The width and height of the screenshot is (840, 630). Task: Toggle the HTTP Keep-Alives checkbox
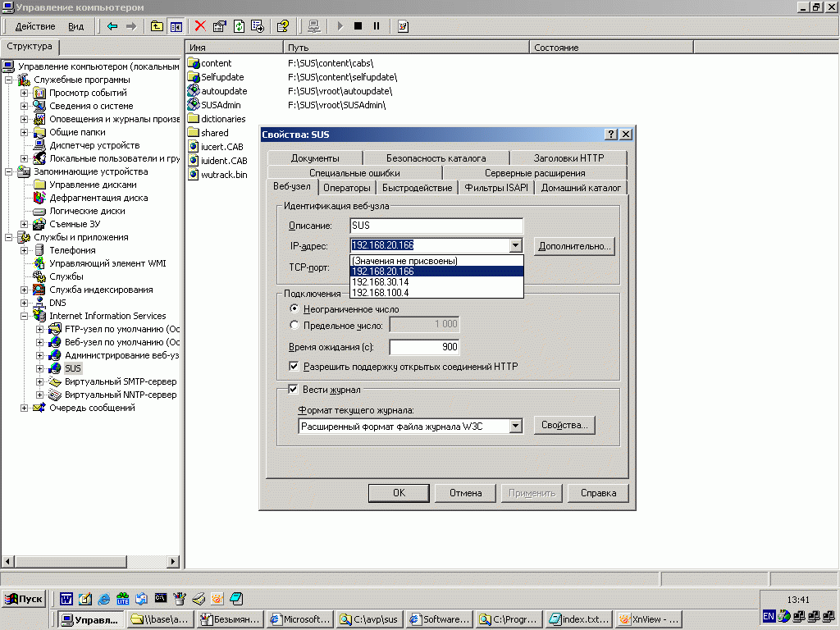click(x=294, y=367)
